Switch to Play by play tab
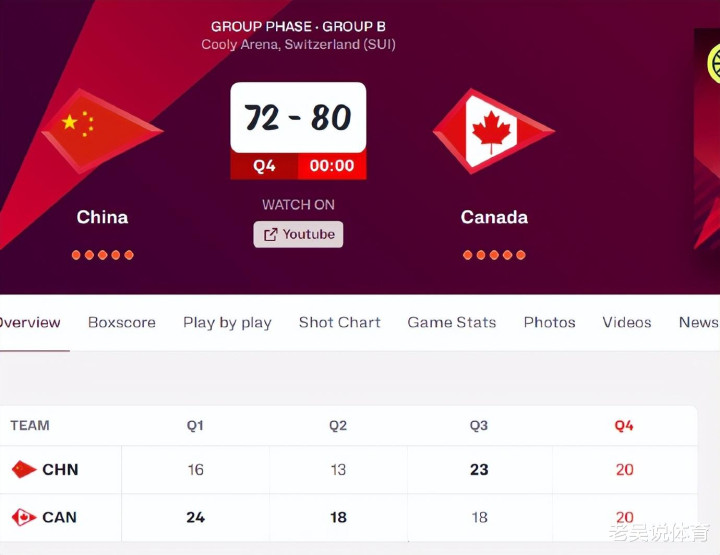The height and width of the screenshot is (555, 720). (227, 323)
